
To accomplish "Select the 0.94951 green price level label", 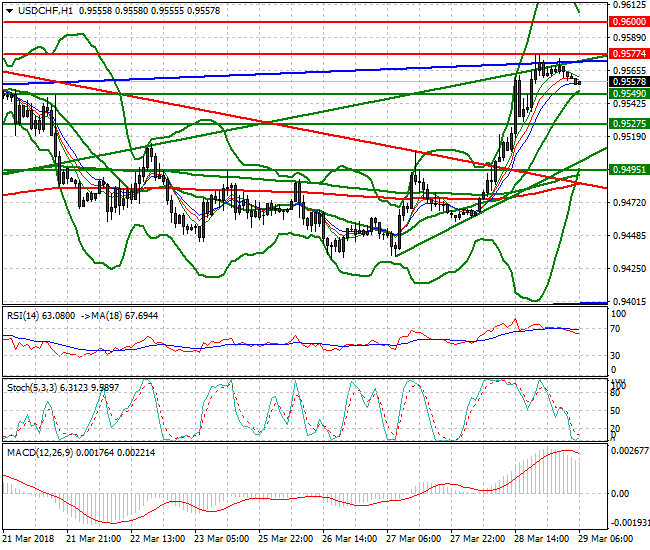I will tap(629, 170).
